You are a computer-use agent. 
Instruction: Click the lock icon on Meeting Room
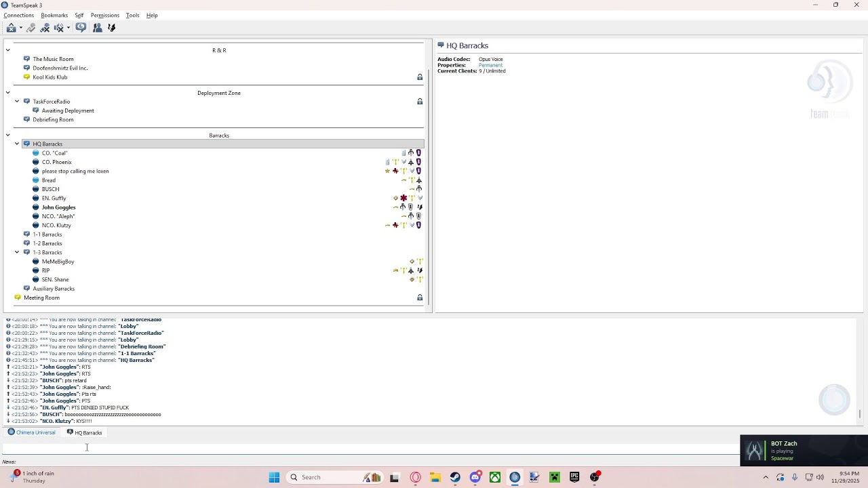click(x=420, y=298)
